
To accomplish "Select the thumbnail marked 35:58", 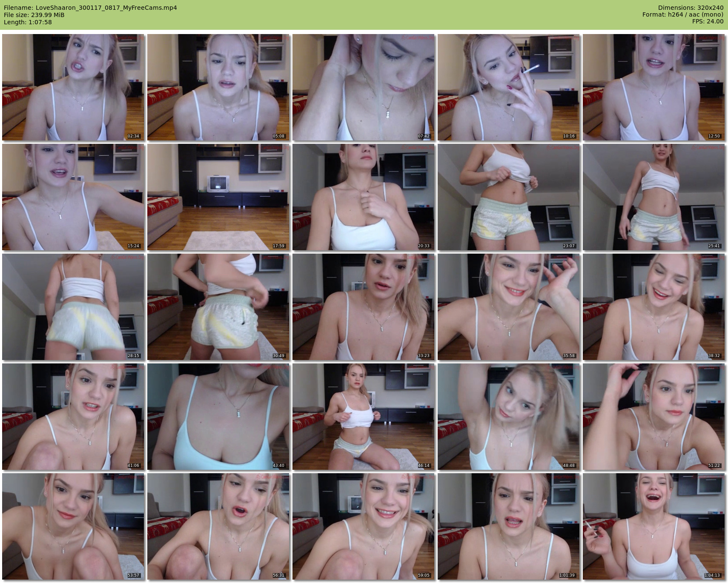I will click(x=509, y=307).
